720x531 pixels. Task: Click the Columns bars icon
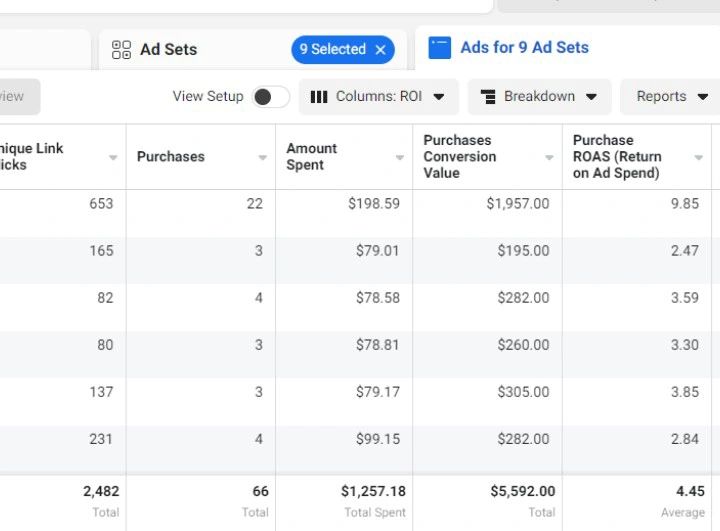(319, 97)
